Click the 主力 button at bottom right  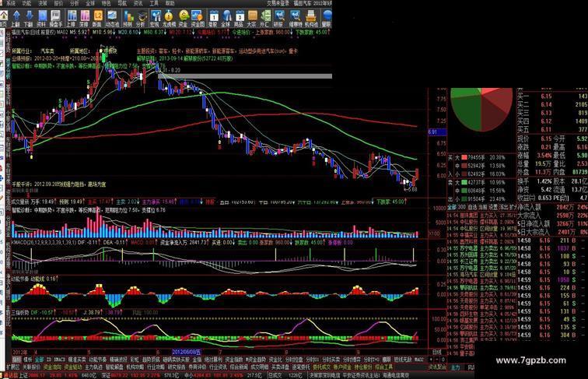[456, 367]
